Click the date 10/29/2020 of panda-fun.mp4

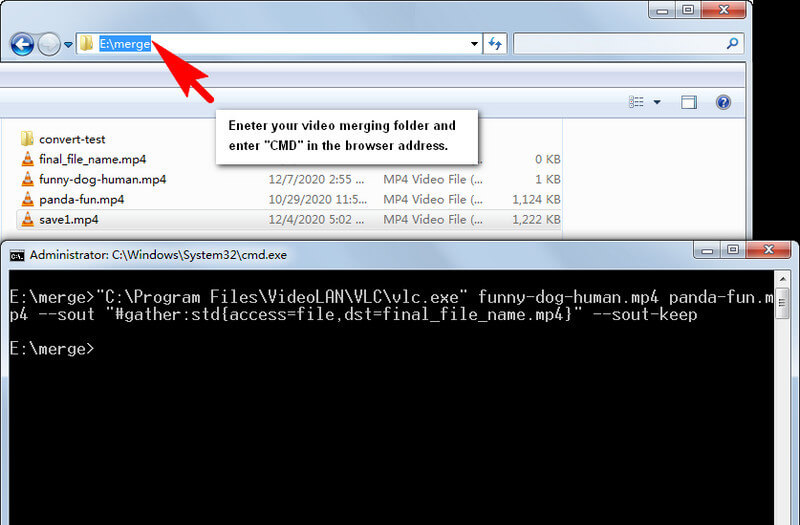[317, 199]
